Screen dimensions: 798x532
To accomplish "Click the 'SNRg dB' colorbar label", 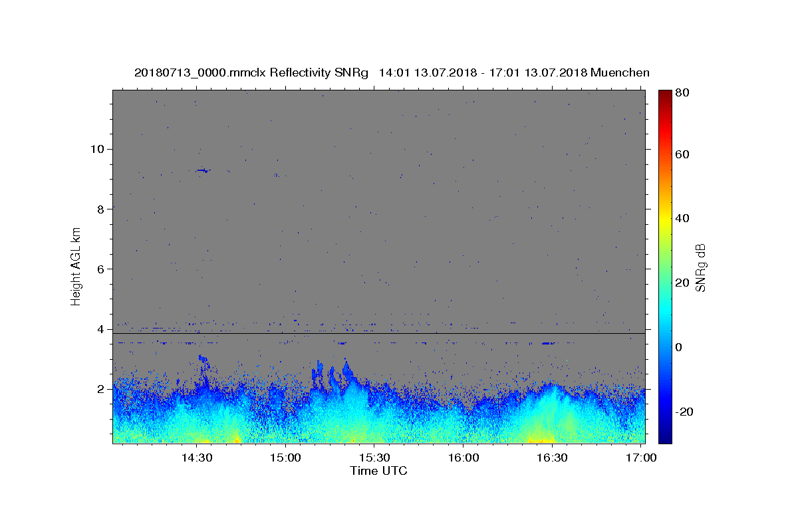I will coord(700,268).
